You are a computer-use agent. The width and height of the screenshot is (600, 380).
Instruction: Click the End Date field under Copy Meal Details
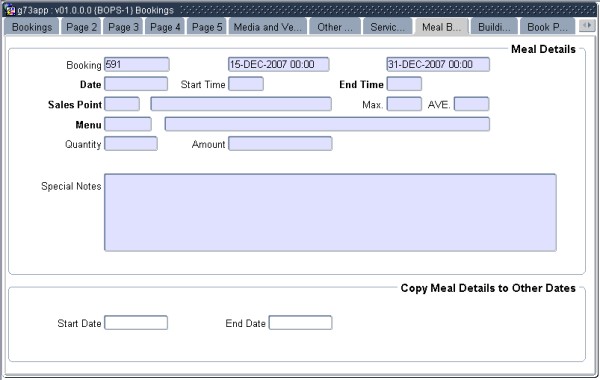point(300,323)
